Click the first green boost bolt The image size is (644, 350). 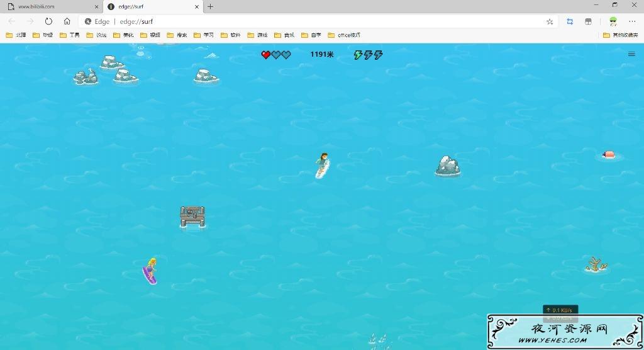tap(358, 55)
